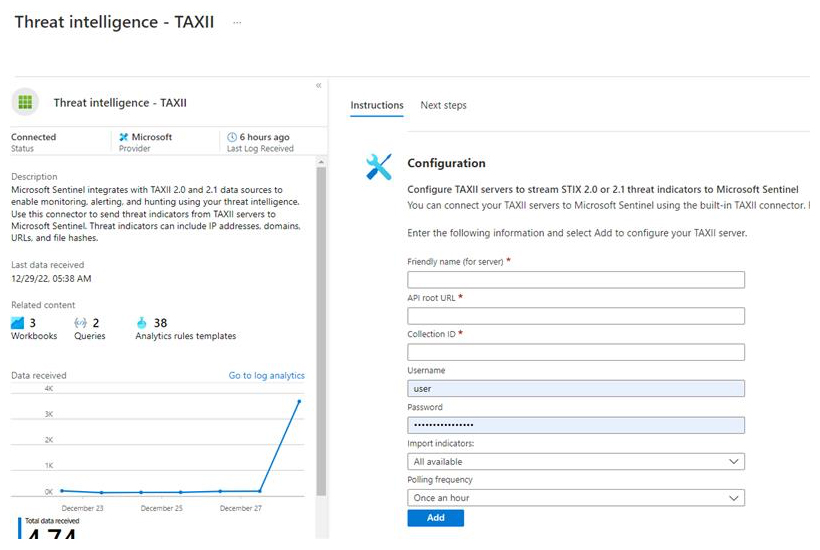Click the Related content label
820x550 pixels.
pyautogui.click(x=43, y=305)
